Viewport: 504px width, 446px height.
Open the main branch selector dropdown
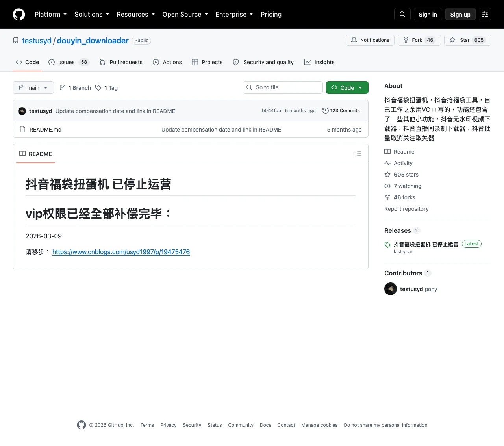tap(33, 87)
